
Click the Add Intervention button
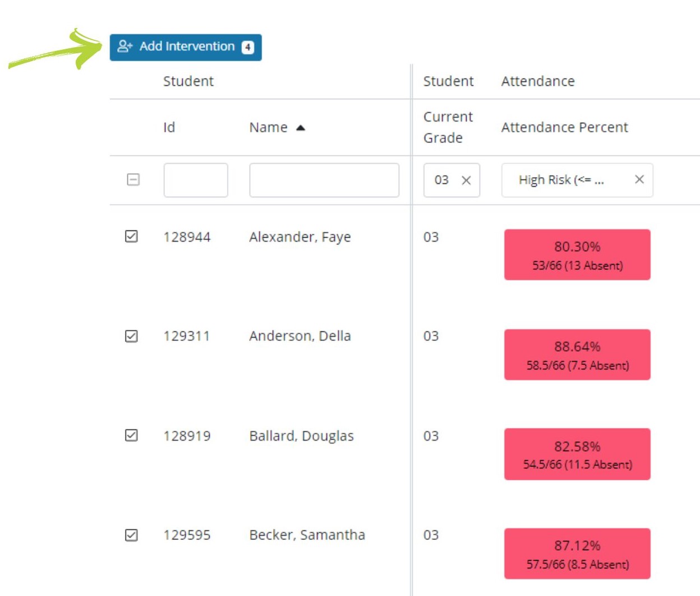186,47
